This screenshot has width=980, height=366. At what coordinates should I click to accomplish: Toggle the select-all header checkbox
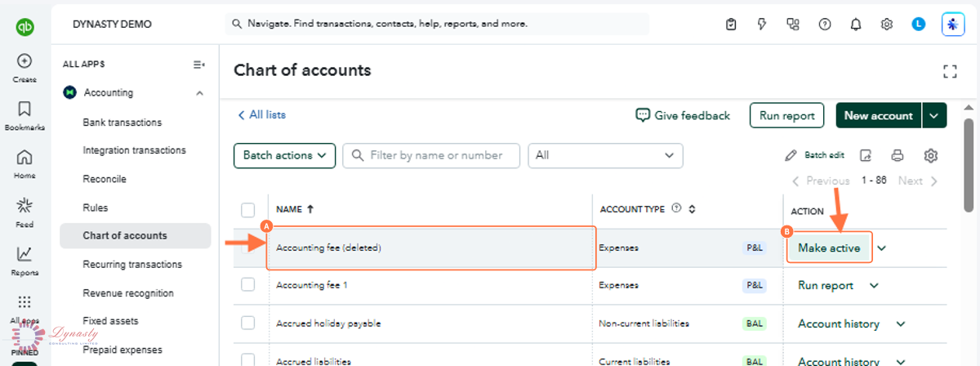coord(248,210)
